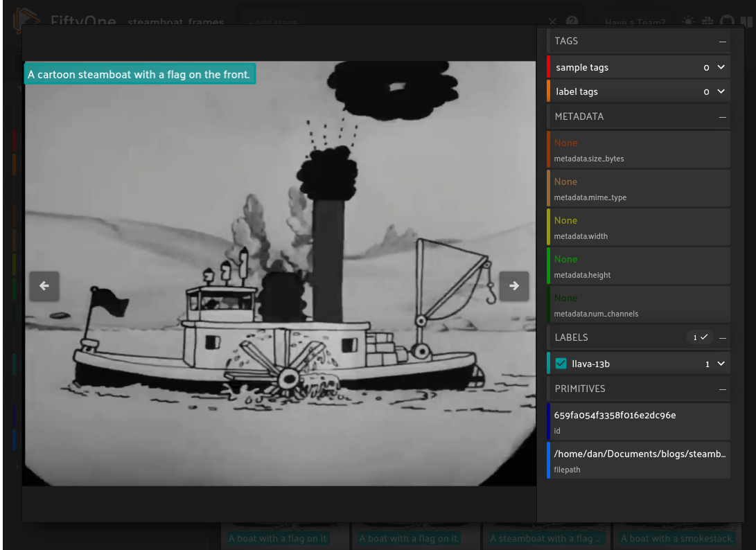Open the 'A boat with a smokestack.' grid sample

coord(677,538)
